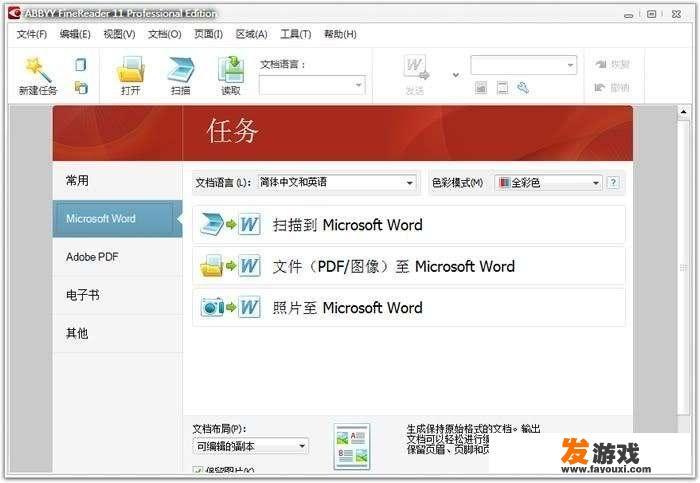Viewport: 700px width, 483px height.
Task: Select the 电子书 task category
Action: coord(117,295)
